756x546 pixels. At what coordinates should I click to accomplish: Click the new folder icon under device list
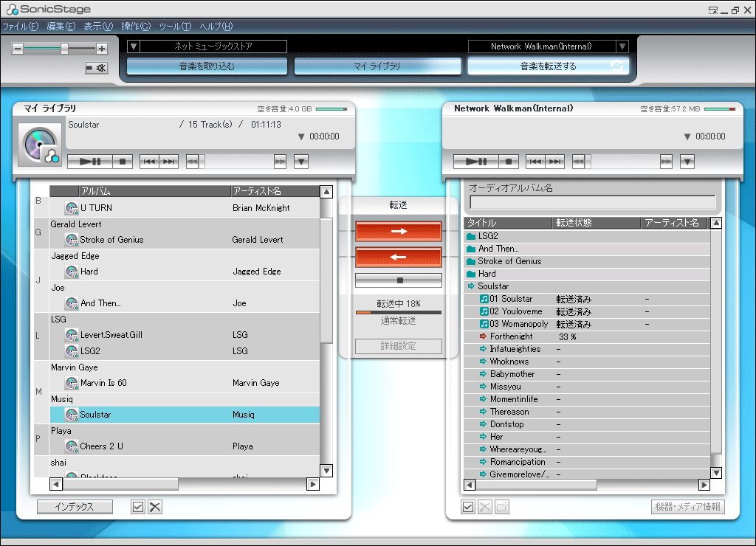pos(502,506)
